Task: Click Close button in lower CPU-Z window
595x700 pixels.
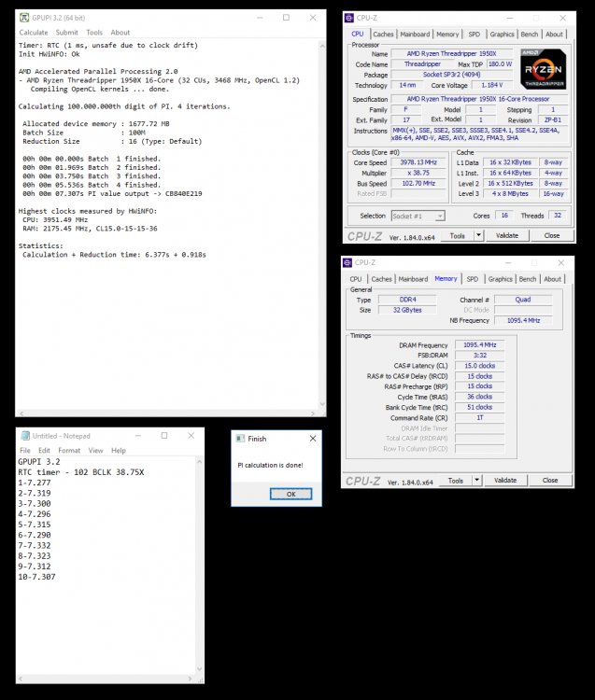Action: pyautogui.click(x=550, y=481)
